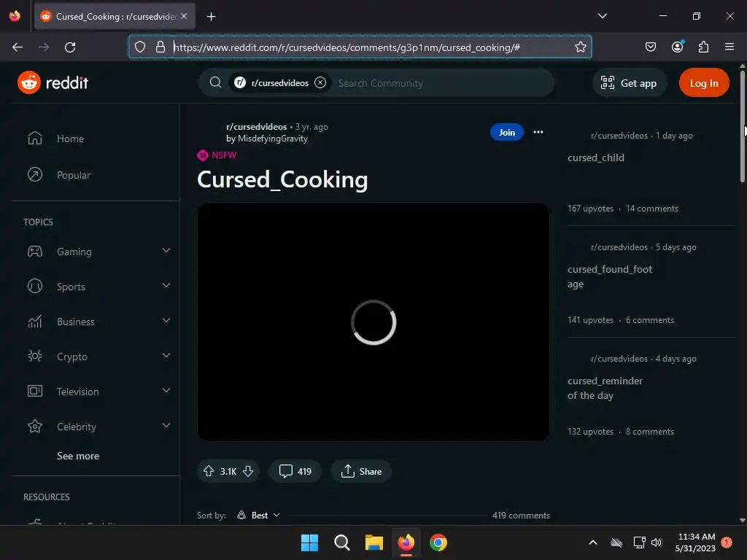Share the Cursed_Cooking post
Image resolution: width=747 pixels, height=560 pixels.
click(361, 472)
